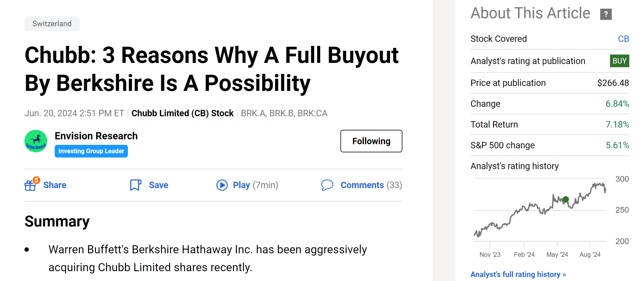Click the Save bookmark icon
Screen dimensions: 644x281
pos(135,185)
